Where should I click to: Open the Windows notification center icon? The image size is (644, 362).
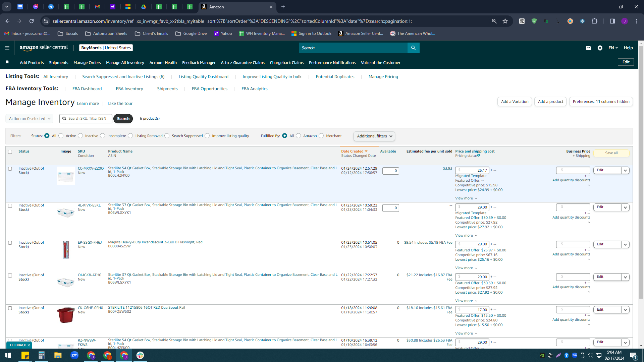coord(633,356)
